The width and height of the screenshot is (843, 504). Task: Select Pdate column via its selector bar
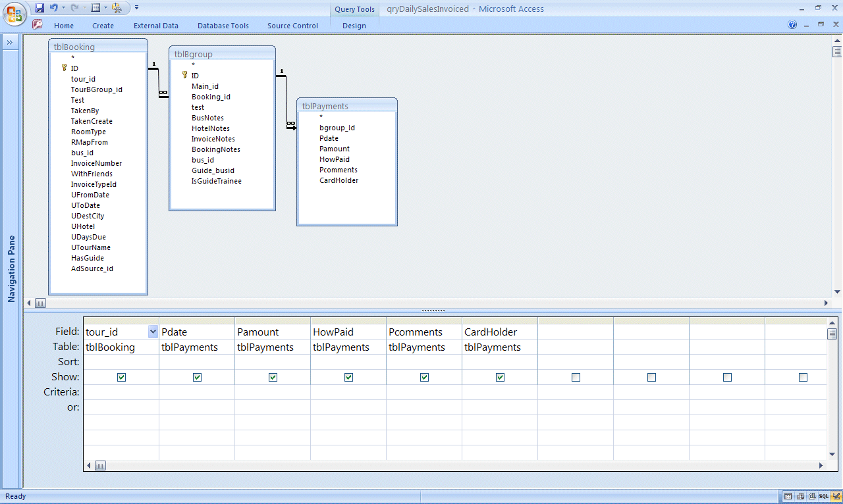[x=197, y=320]
